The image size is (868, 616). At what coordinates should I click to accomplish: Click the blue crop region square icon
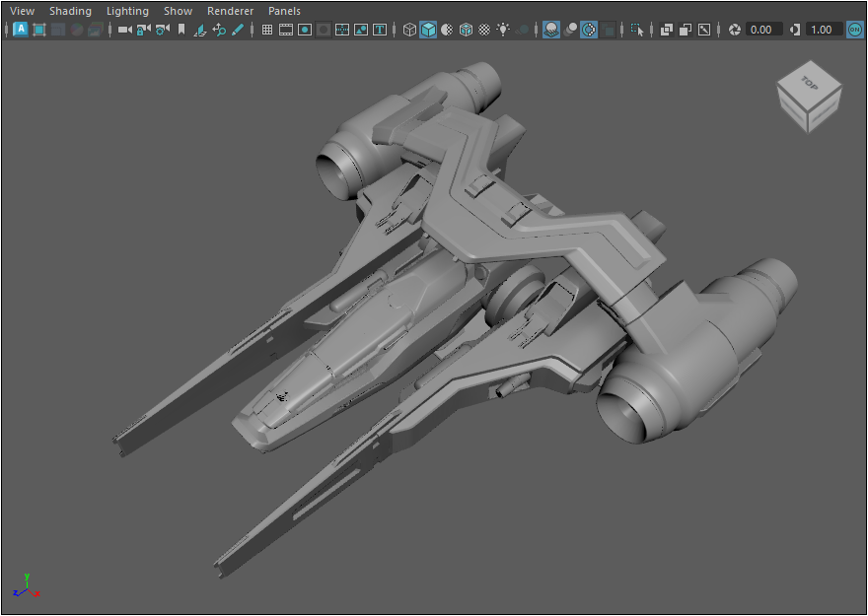[x=39, y=30]
